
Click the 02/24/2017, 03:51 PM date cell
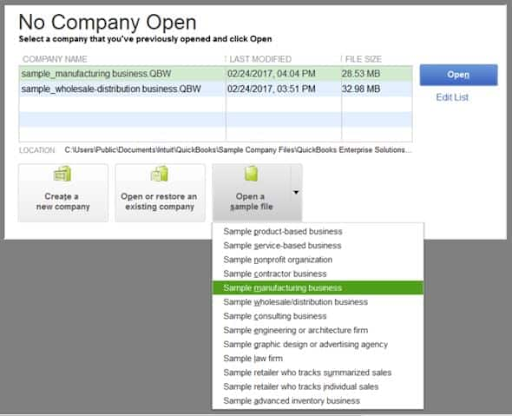point(271,89)
